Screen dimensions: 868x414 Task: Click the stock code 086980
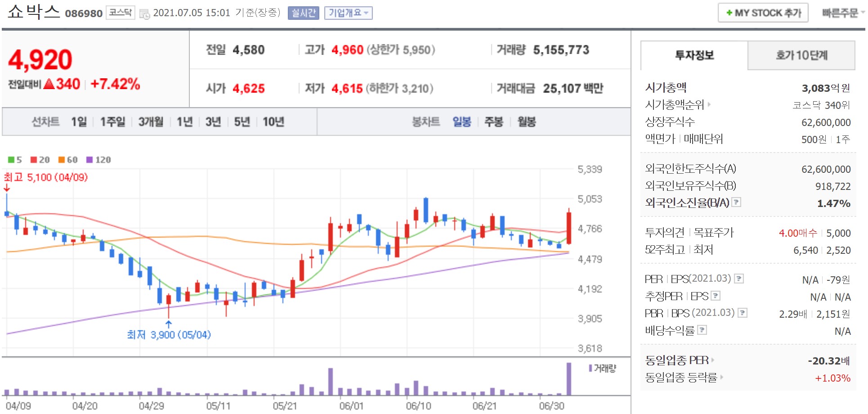[84, 13]
